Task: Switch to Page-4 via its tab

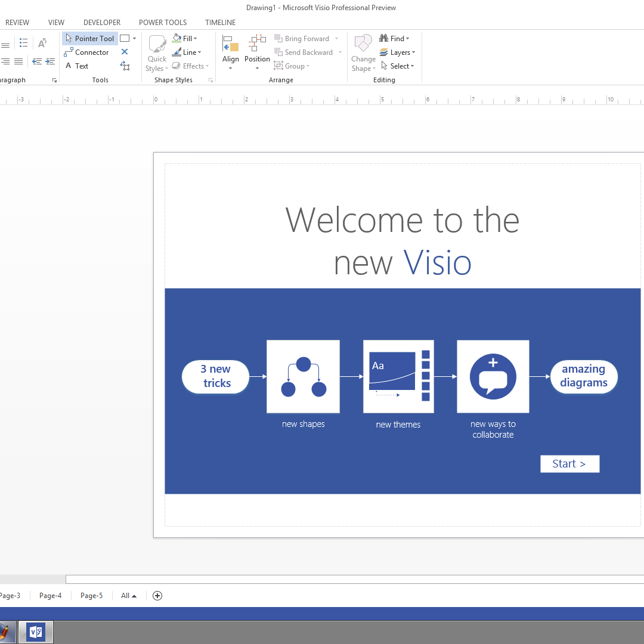Action: [50, 595]
